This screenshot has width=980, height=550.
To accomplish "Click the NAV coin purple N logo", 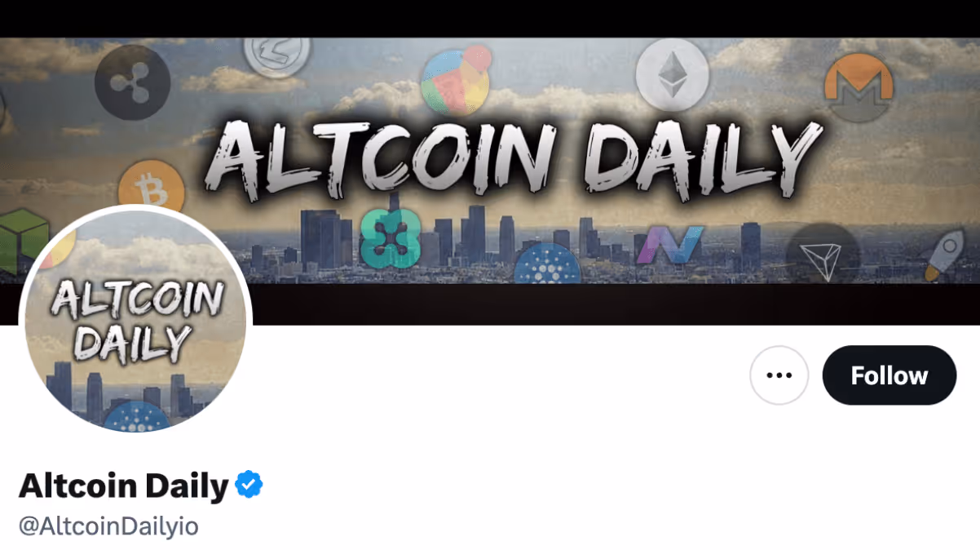I will pyautogui.click(x=670, y=245).
